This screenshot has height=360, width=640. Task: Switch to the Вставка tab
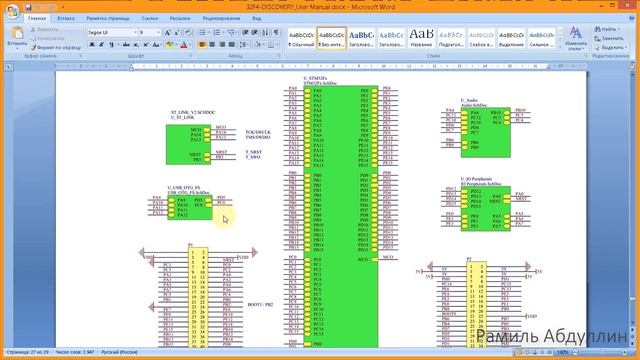[x=66, y=18]
